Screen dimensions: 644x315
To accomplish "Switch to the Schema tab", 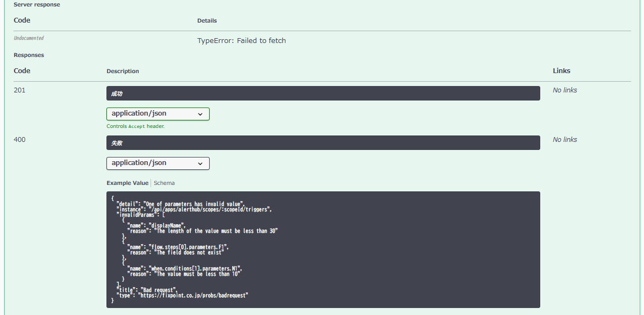I will 164,183.
